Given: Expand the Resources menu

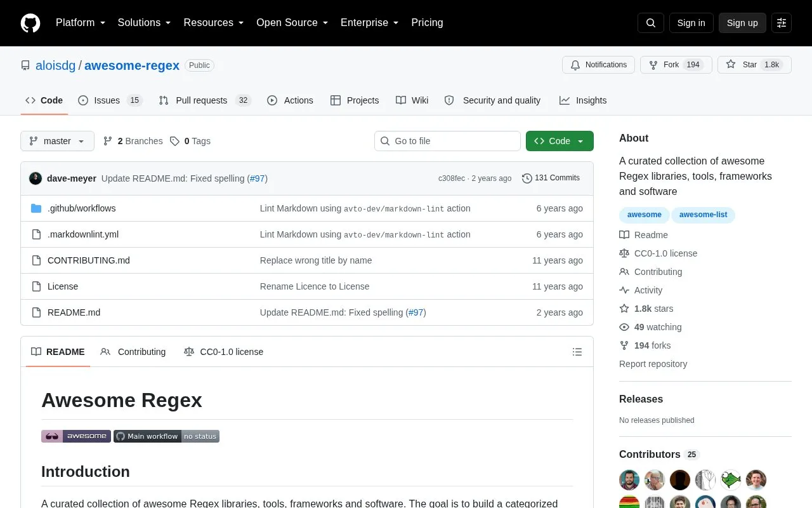Looking at the screenshot, I should pos(214,23).
